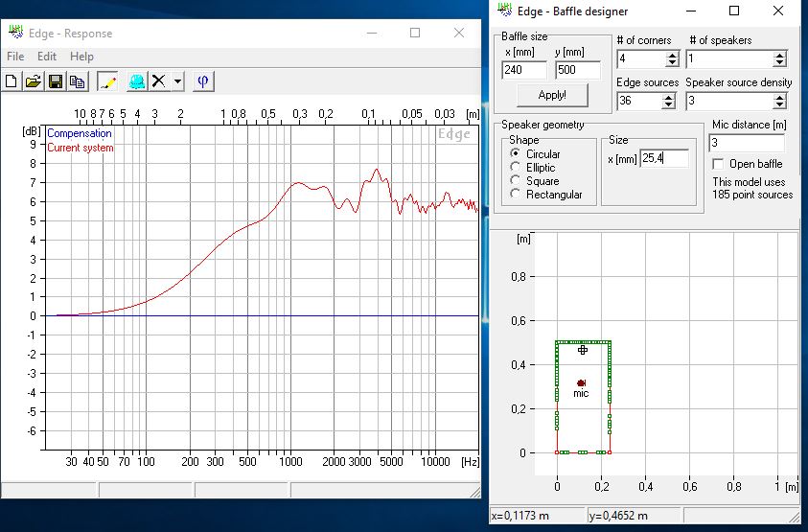Click the 'This model uses 185 point sources' text
The height and width of the screenshot is (532, 808).
pos(752,188)
